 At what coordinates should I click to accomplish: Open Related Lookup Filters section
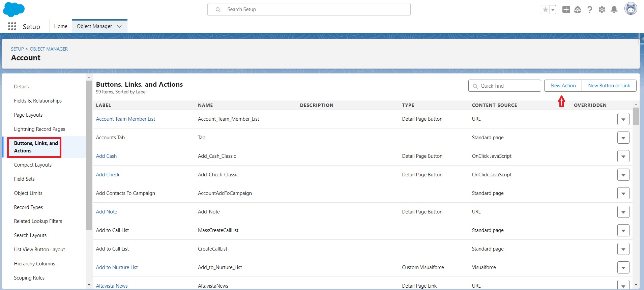tap(38, 221)
